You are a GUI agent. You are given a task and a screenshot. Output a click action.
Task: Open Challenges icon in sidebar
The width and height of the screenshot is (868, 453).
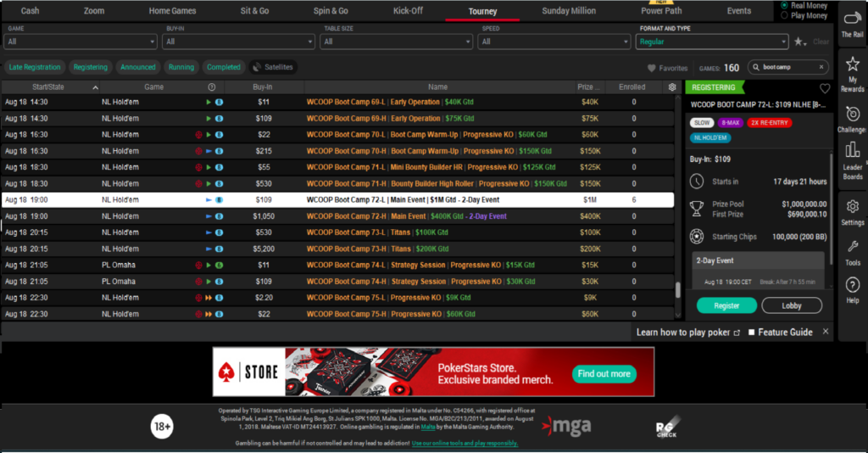(852, 114)
